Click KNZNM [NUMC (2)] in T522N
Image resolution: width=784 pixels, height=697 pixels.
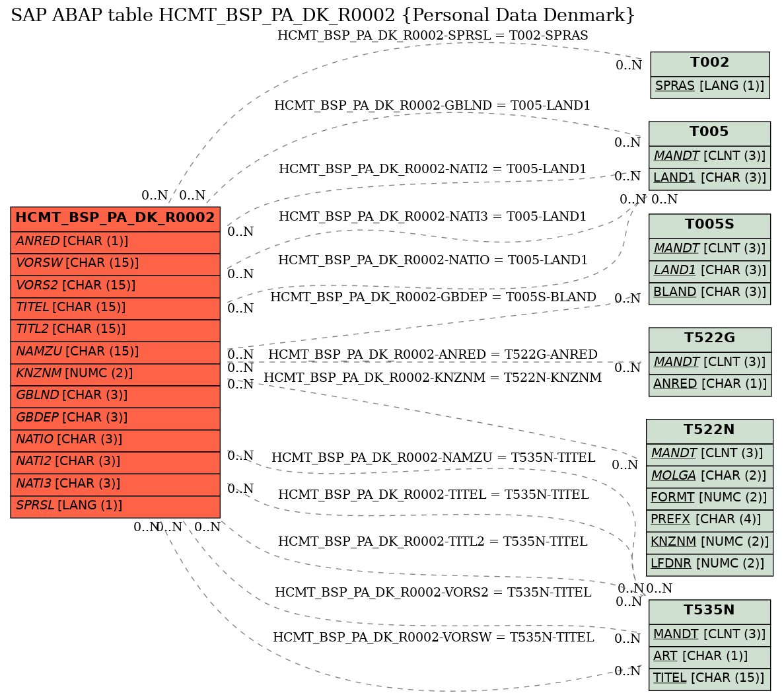[x=709, y=542]
